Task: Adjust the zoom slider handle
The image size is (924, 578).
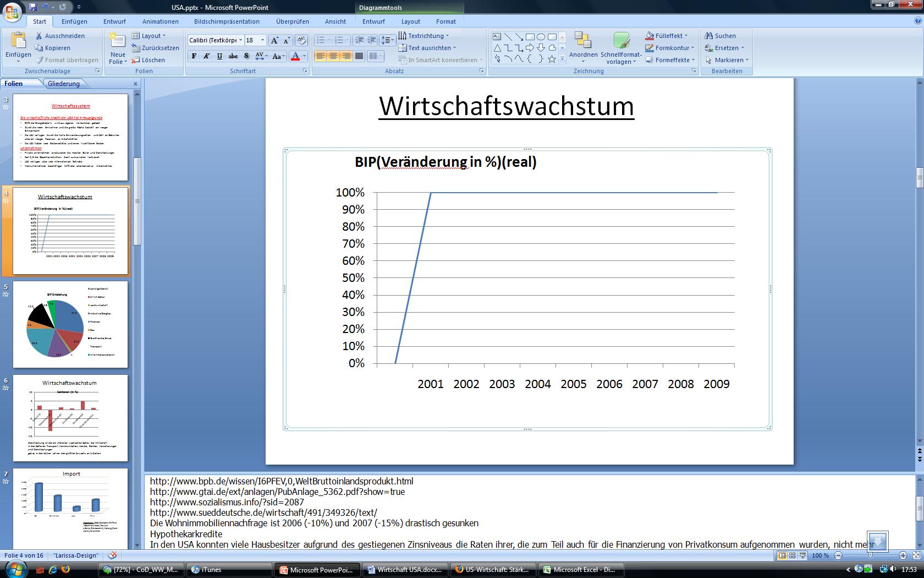Action: (870, 555)
